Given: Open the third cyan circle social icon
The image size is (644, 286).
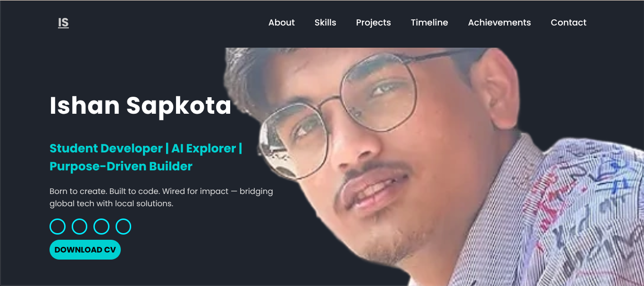Looking at the screenshot, I should click(x=101, y=227).
